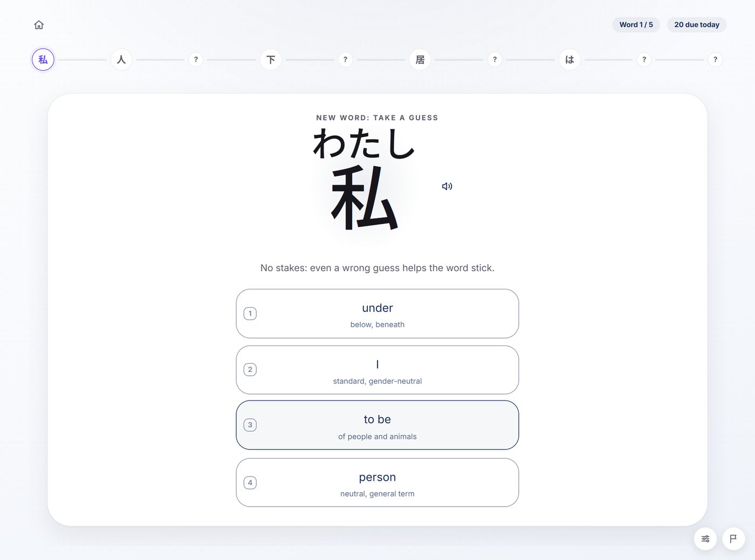Click the '20 due today' badge

697,25
